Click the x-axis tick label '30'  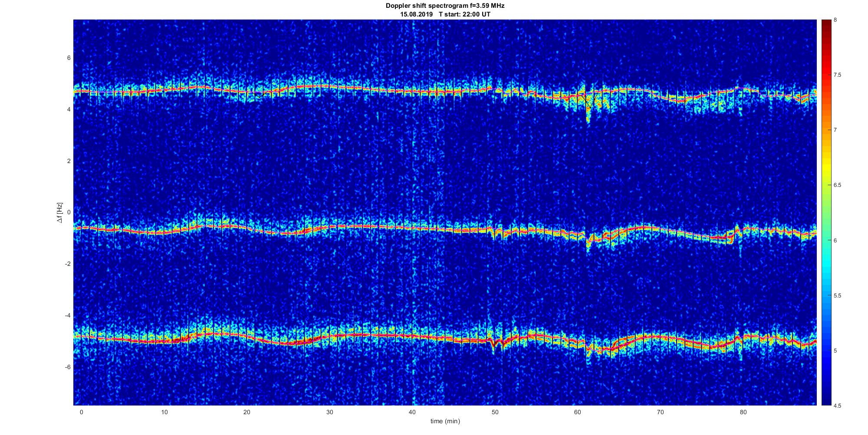click(330, 412)
